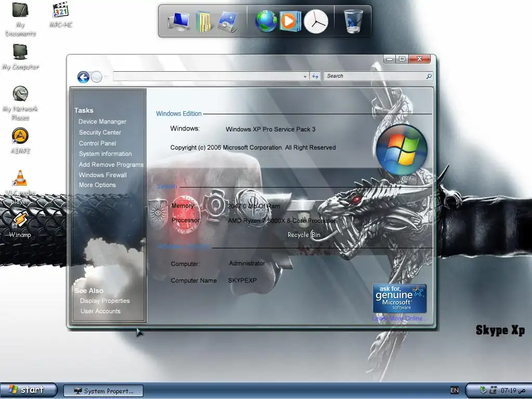Close the System Properties window

point(419,59)
